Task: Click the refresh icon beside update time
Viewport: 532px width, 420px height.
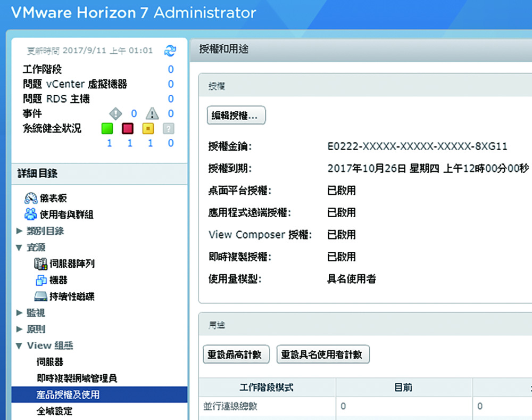Action: [x=170, y=51]
